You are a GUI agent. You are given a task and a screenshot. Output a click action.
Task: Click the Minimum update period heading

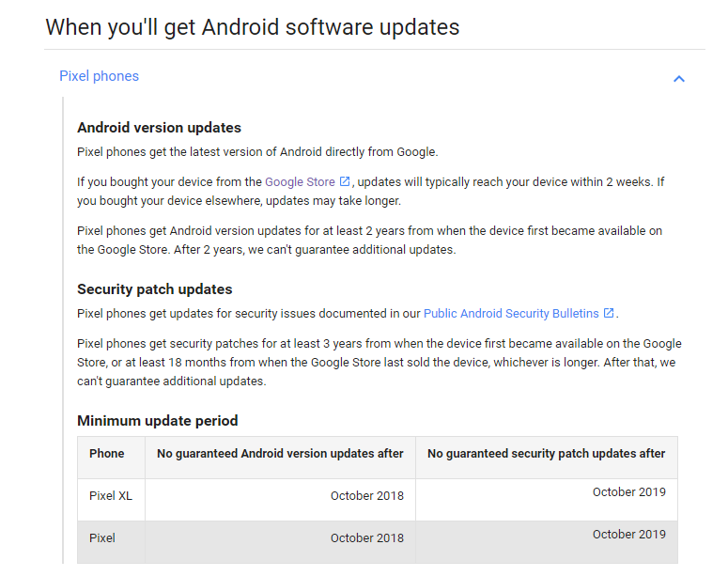(157, 421)
